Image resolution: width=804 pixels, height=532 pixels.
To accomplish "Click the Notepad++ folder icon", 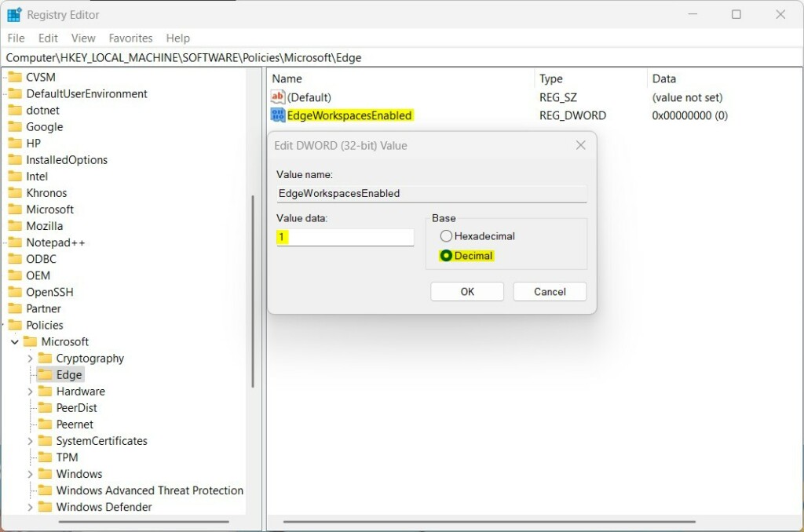I will click(16, 242).
